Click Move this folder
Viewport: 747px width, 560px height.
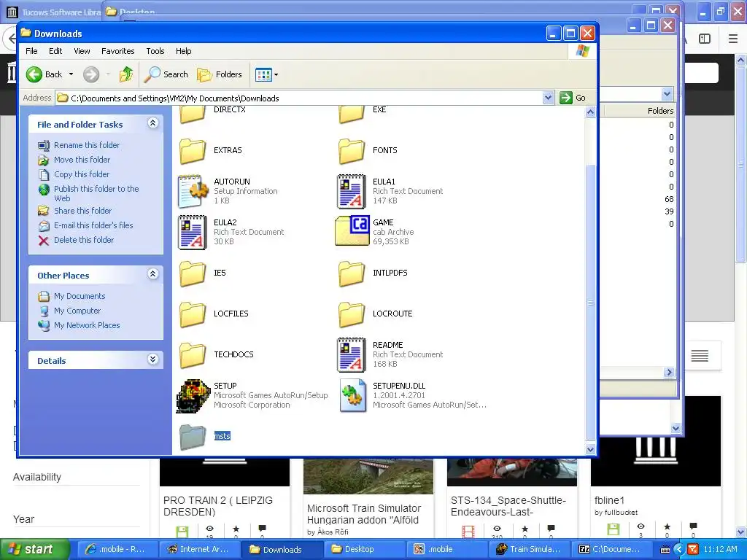click(82, 160)
